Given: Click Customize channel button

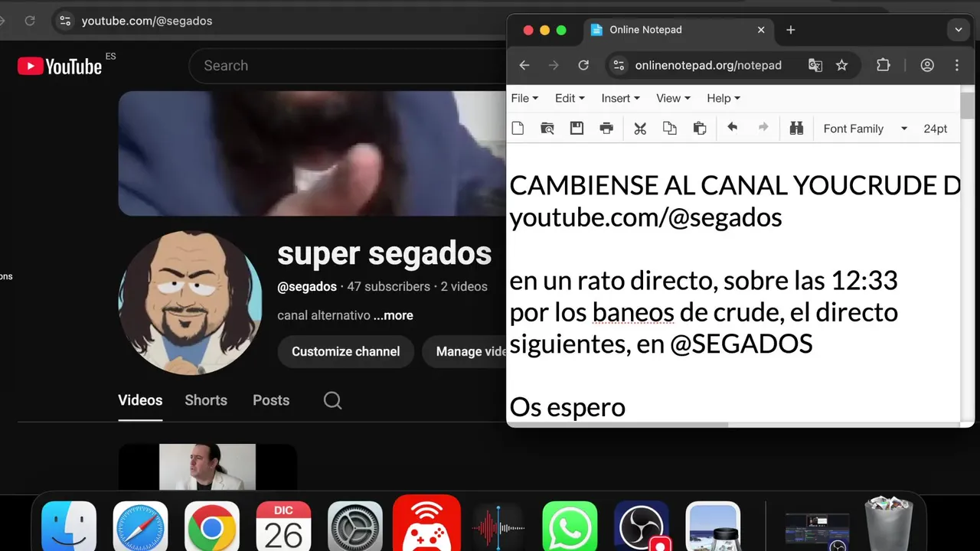Looking at the screenshot, I should point(345,352).
